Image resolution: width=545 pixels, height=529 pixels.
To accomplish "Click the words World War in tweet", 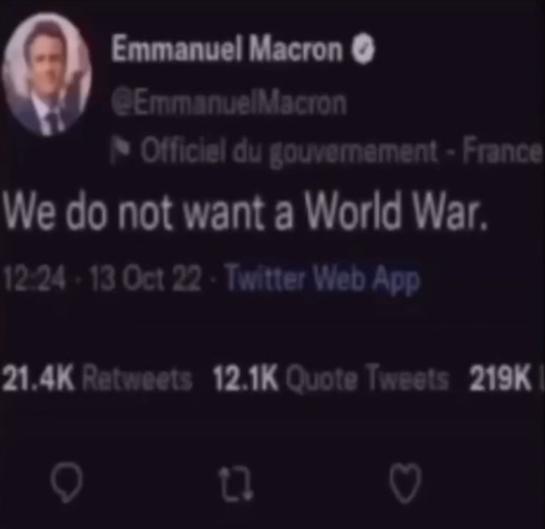I will coord(396,211).
